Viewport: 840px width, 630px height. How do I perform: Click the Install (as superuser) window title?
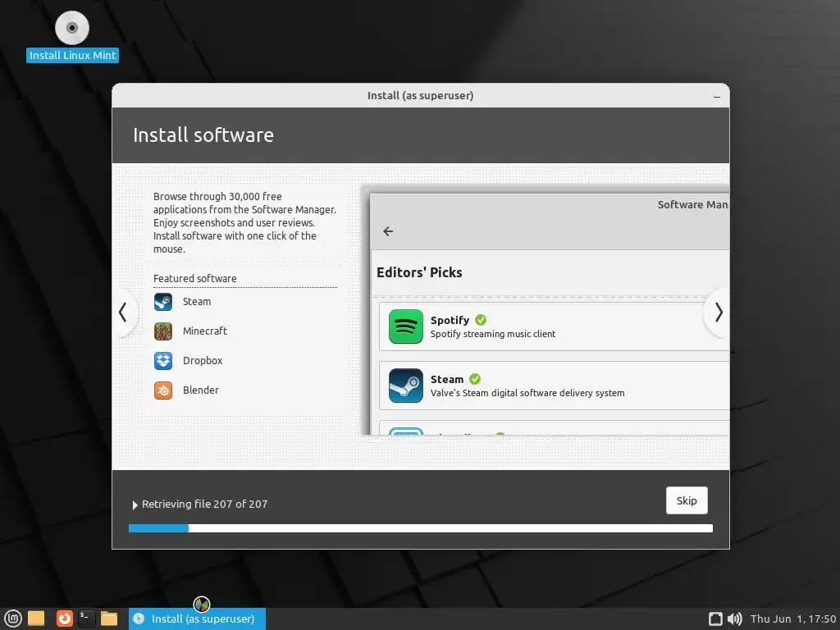point(420,95)
